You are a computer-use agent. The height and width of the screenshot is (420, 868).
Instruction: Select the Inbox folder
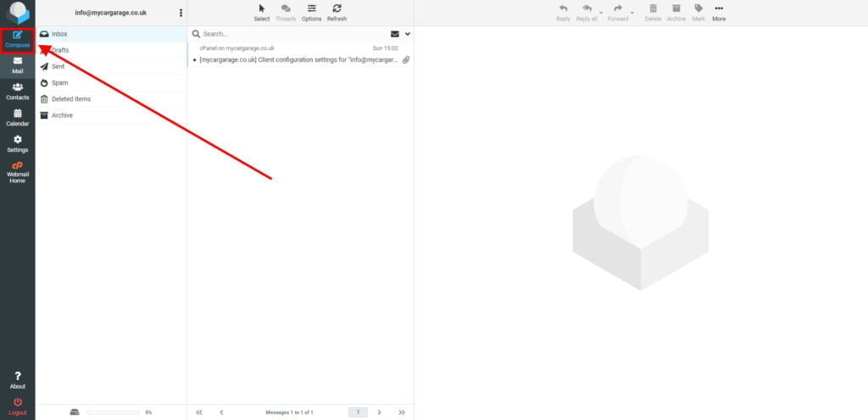[x=111, y=34]
